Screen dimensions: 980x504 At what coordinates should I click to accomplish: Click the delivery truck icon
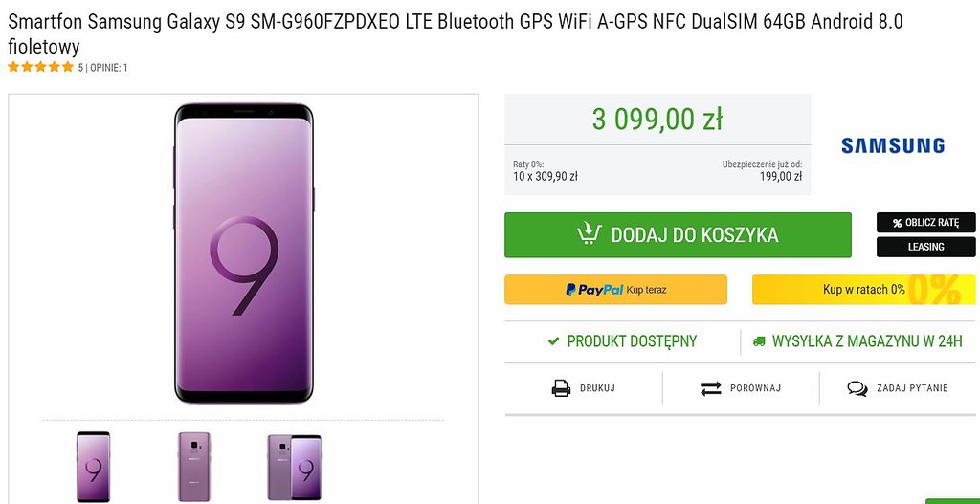[759, 341]
